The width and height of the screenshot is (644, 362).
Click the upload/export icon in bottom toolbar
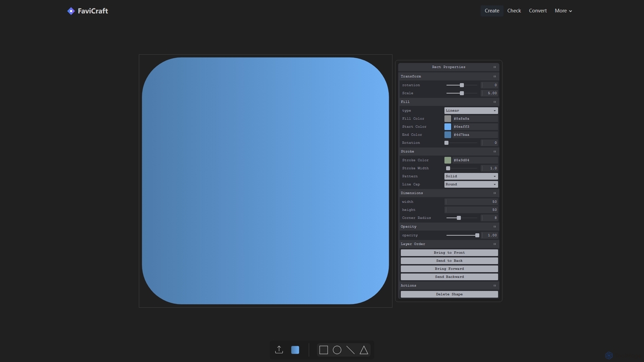pos(279,350)
